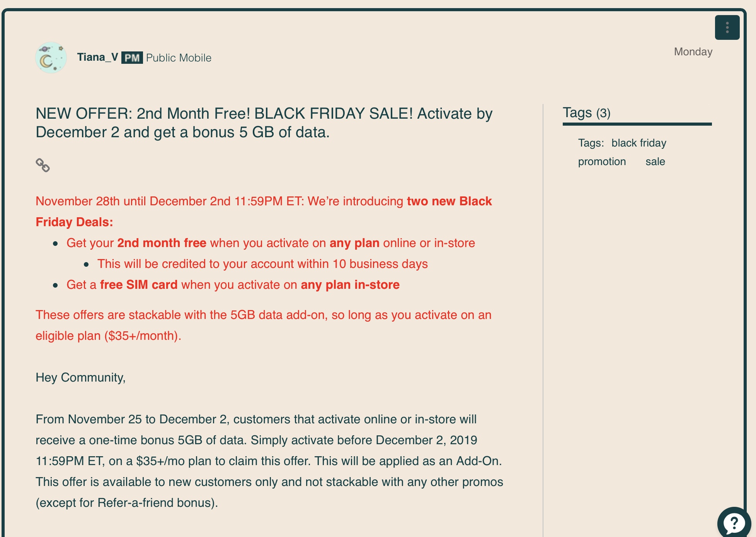Select the sale tag
The image size is (756, 537).
(655, 162)
